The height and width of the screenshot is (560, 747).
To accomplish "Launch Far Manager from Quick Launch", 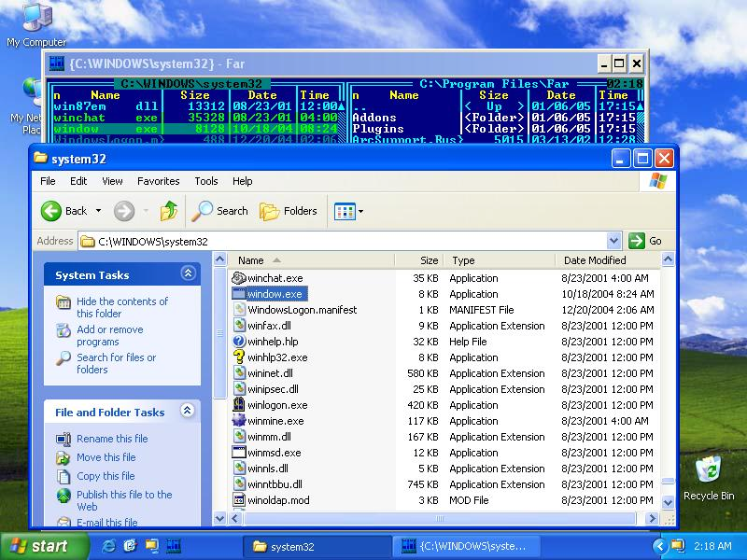I will point(174,546).
